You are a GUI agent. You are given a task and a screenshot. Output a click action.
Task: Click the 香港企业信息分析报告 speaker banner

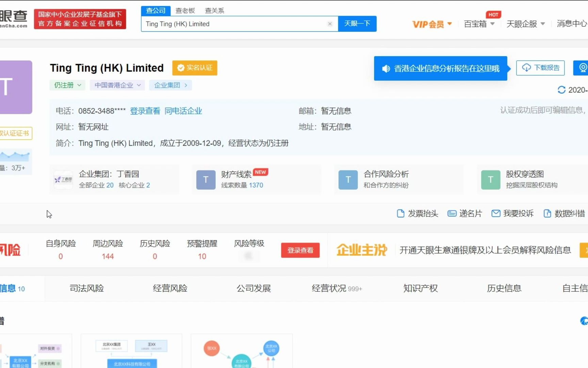(441, 68)
